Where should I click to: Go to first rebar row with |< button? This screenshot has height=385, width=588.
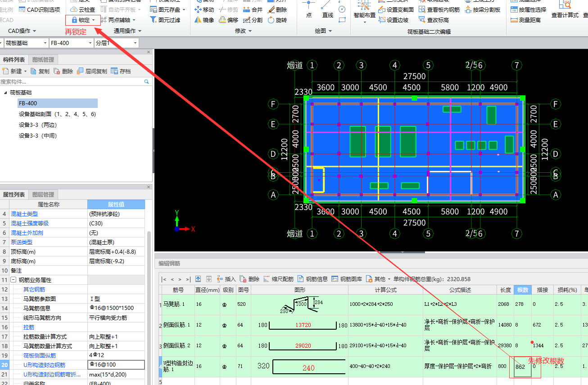pos(164,279)
